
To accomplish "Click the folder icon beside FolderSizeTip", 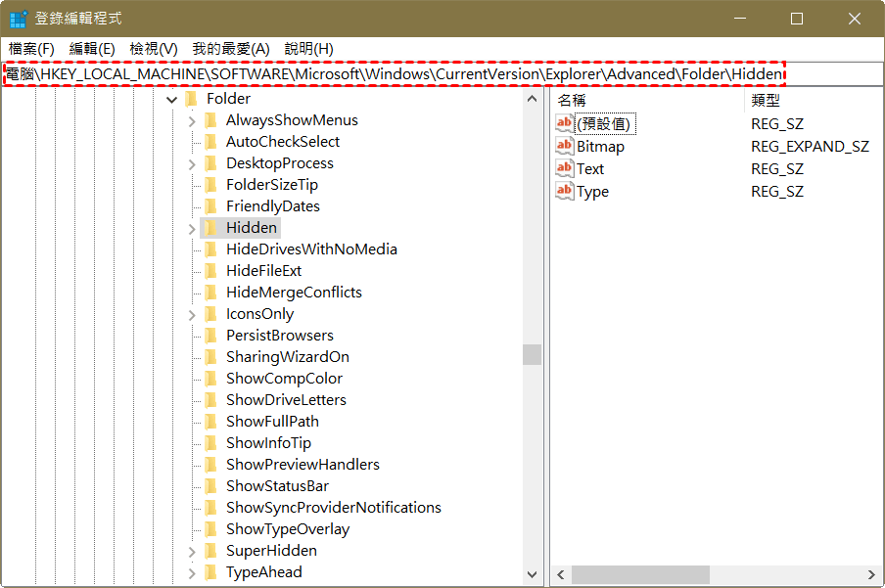I will [210, 185].
